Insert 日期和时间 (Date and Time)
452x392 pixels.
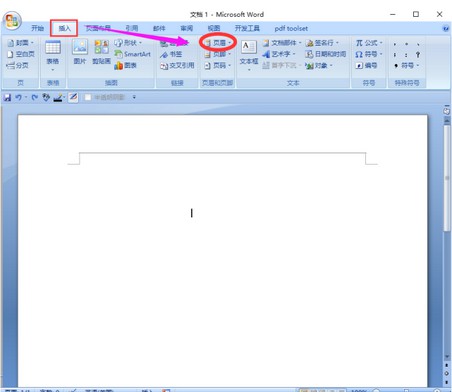click(x=326, y=54)
